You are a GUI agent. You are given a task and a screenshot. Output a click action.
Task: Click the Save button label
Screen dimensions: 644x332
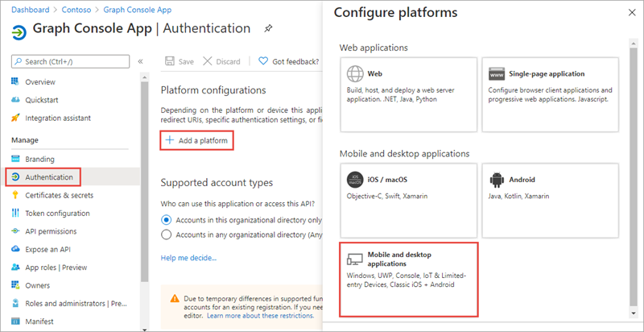pos(186,61)
